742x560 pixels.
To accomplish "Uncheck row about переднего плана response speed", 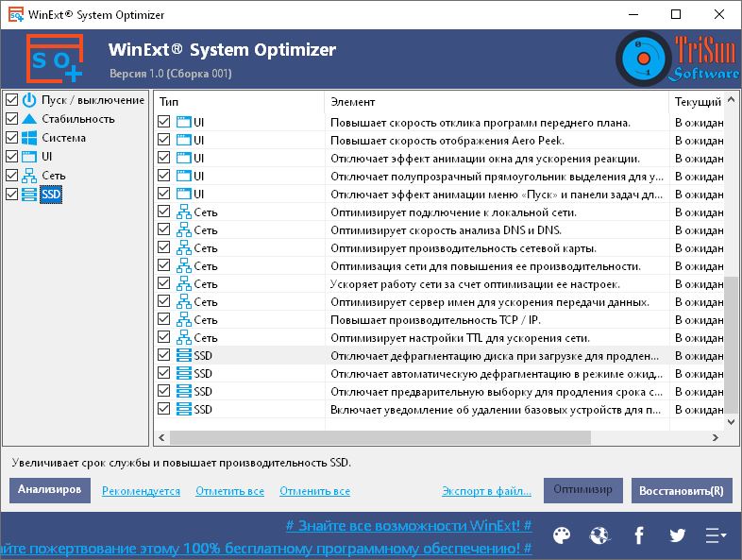I will pyautogui.click(x=163, y=122).
